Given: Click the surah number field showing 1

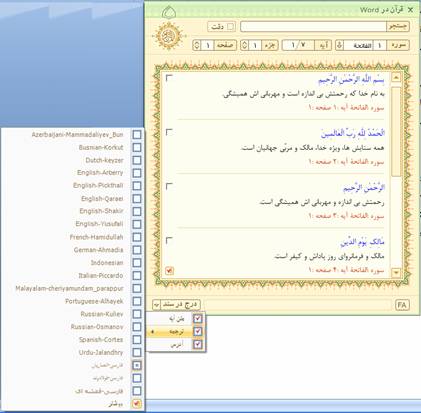Looking at the screenshot, I should tap(379, 45).
